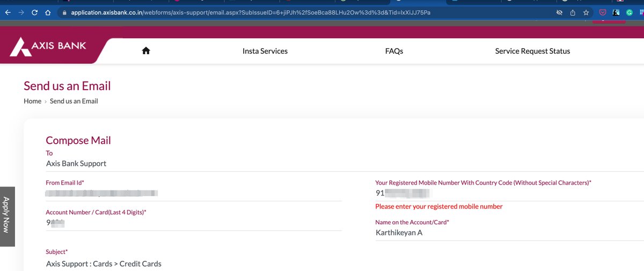Open the Grammarly extension icon
Image resolution: width=644 pixels, height=271 pixels.
630,12
